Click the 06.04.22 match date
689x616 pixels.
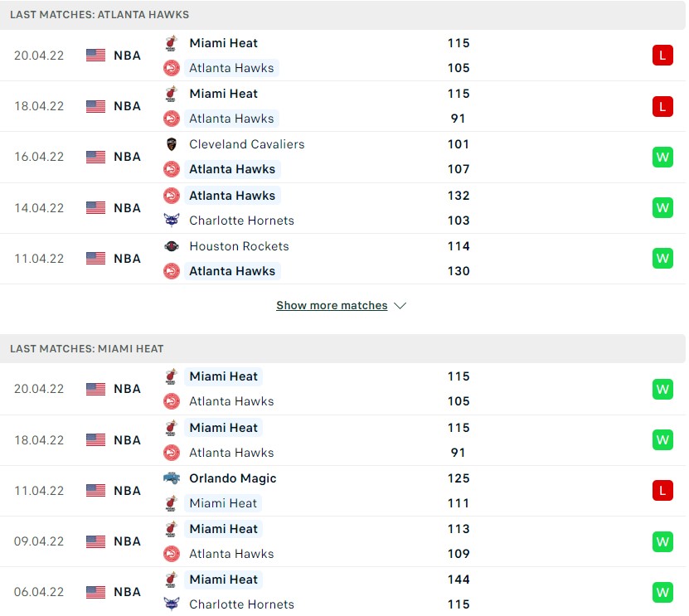(39, 592)
